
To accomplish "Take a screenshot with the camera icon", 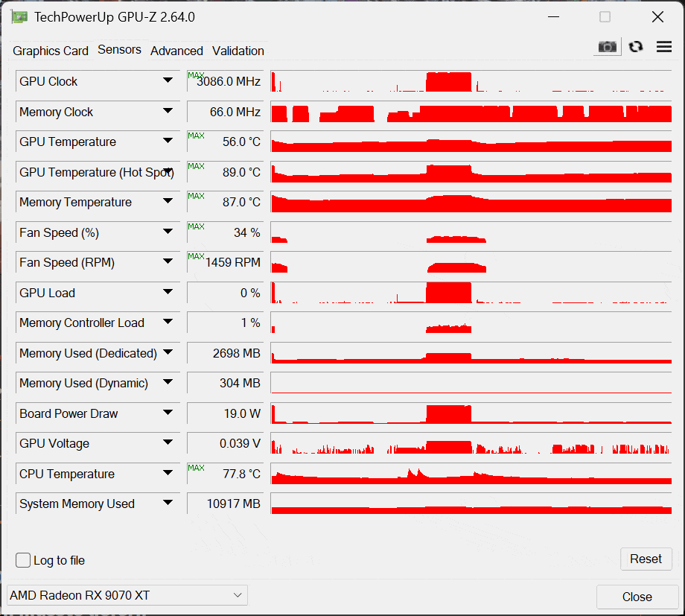I will (608, 46).
